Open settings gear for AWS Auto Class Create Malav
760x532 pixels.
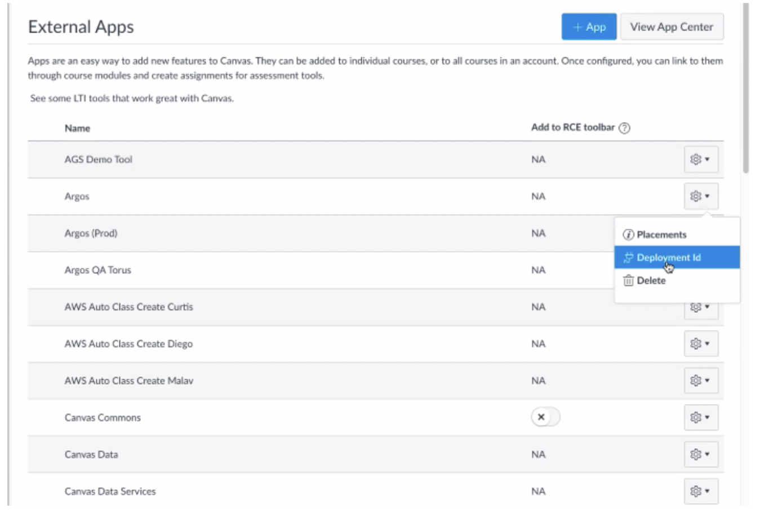[696, 381]
